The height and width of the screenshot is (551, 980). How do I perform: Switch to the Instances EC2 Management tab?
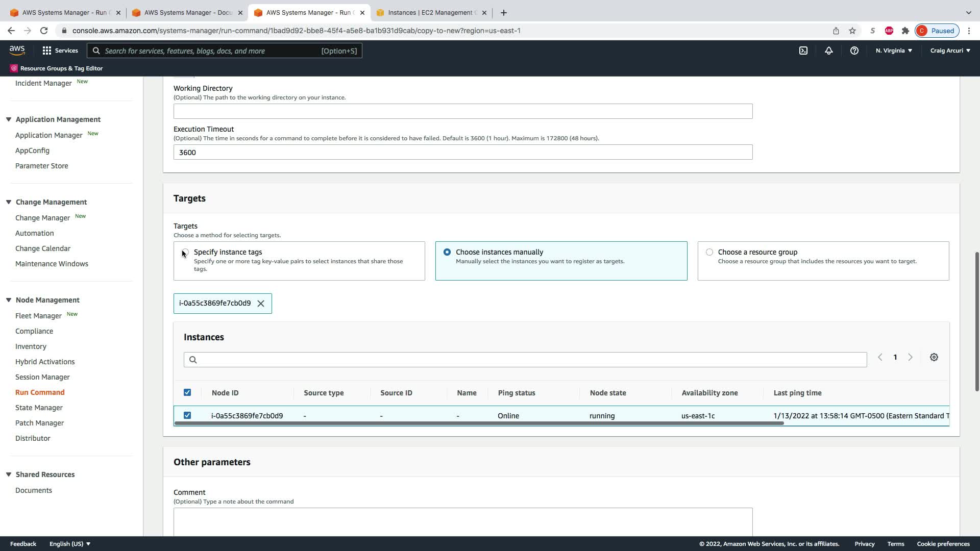(x=429, y=13)
